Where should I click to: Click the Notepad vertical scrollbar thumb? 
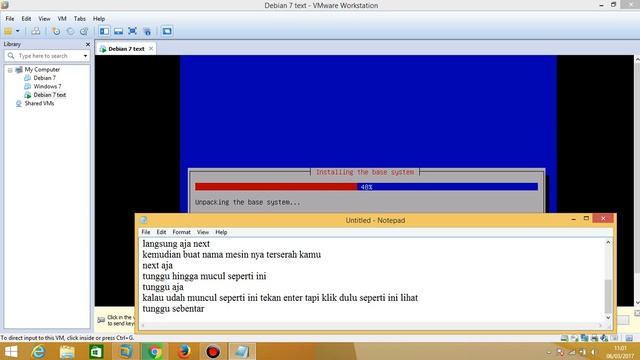click(x=608, y=296)
